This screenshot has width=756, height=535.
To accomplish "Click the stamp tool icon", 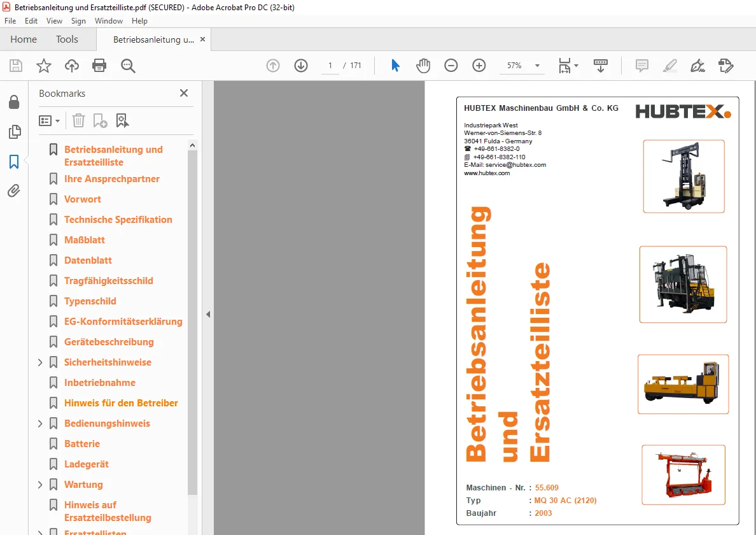I will pos(725,66).
